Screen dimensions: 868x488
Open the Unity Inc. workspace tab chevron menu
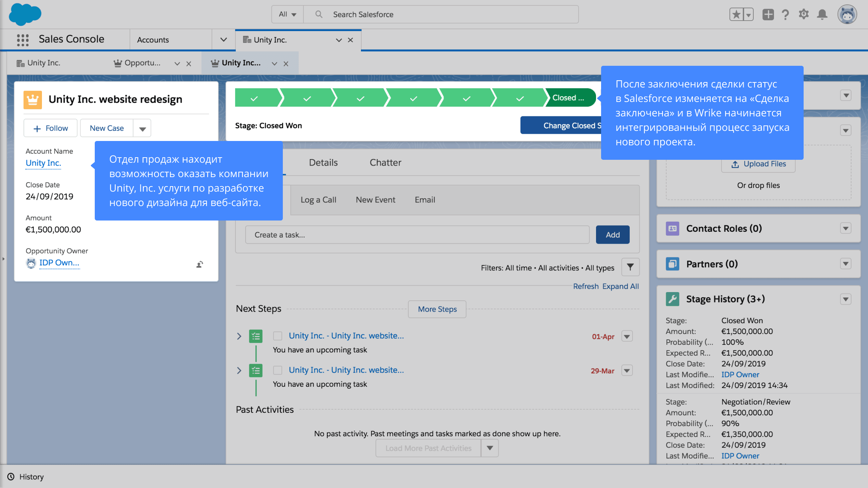339,40
